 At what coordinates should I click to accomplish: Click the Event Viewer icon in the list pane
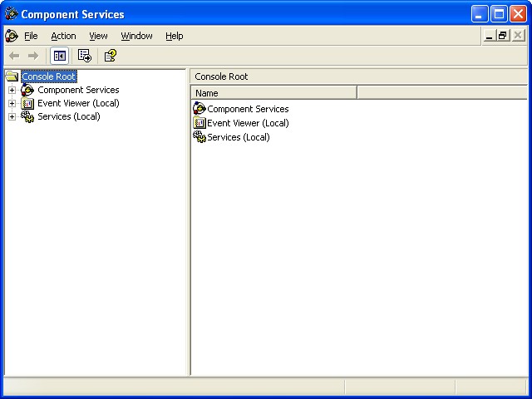(x=199, y=123)
